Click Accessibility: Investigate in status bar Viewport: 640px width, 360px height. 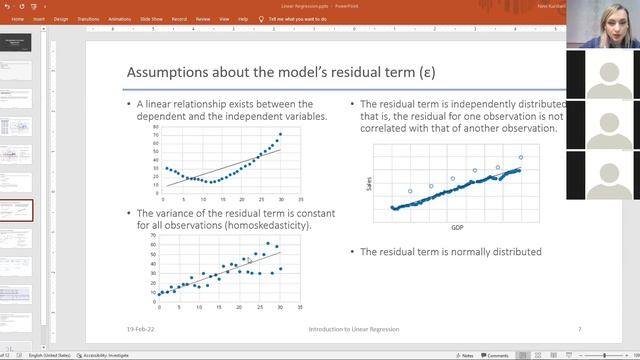pos(102,356)
